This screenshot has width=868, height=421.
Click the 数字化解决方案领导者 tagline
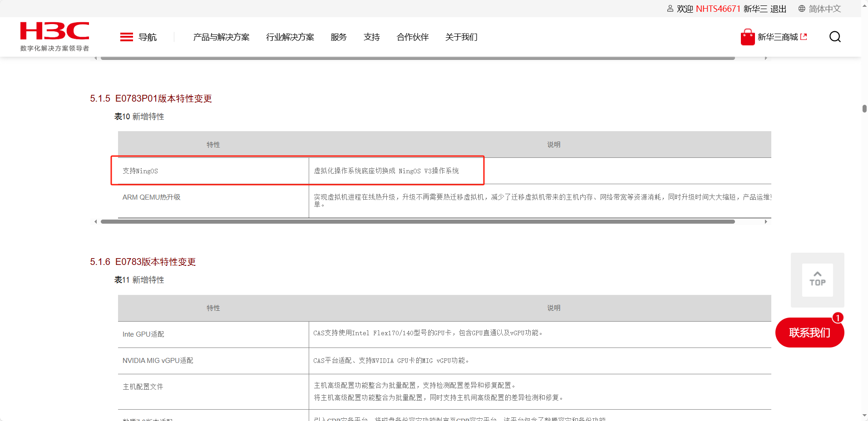tap(54, 48)
